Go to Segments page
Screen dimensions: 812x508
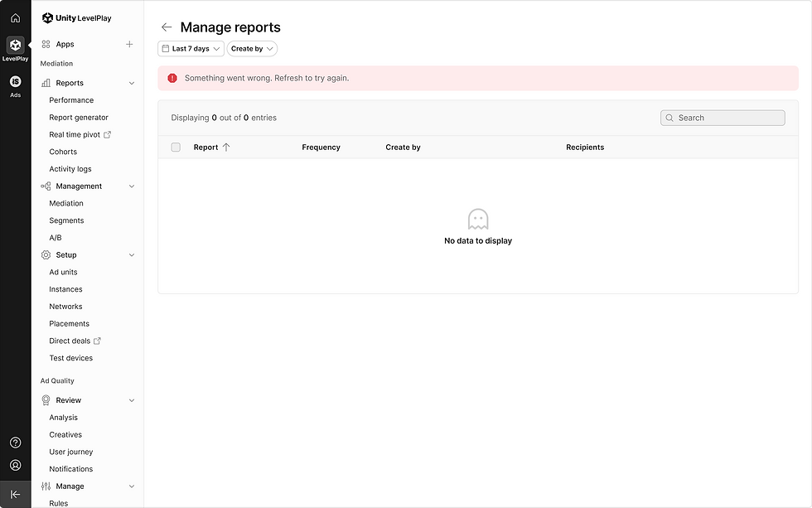tap(66, 220)
